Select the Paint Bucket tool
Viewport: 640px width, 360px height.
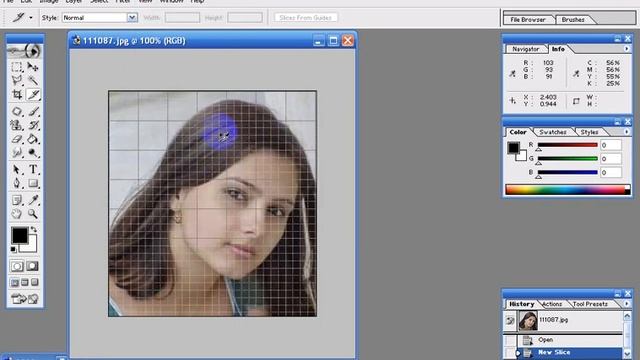(33, 139)
